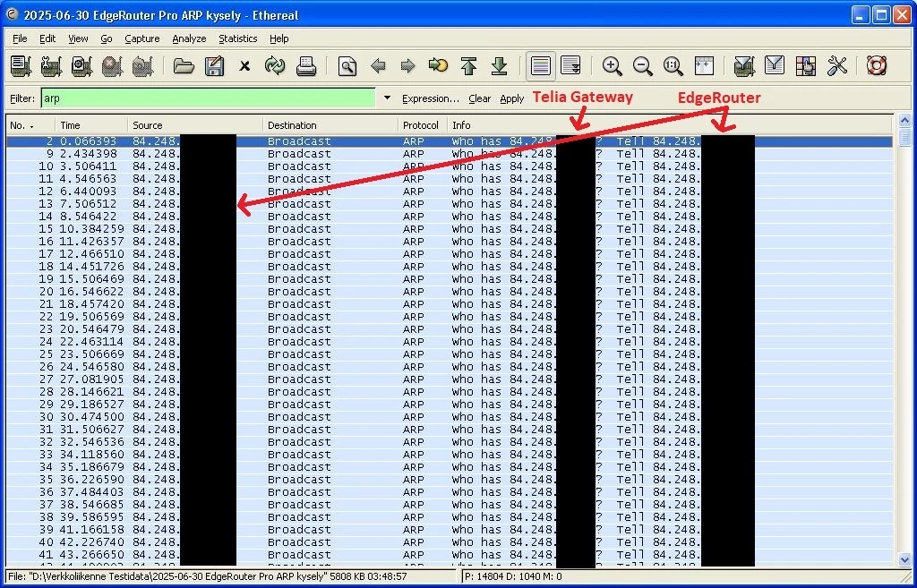The image size is (917, 588).
Task: Edit capture filters icon
Action: 744,66
